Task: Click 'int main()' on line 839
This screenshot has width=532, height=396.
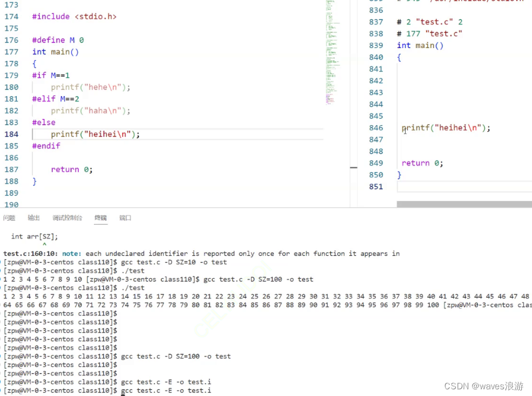Action: [420, 45]
